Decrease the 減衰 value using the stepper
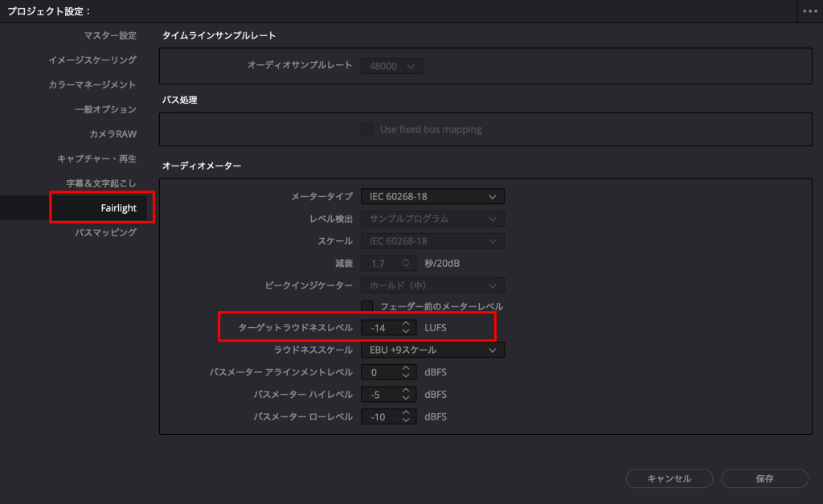Viewport: 823px width, 504px height. [406, 264]
